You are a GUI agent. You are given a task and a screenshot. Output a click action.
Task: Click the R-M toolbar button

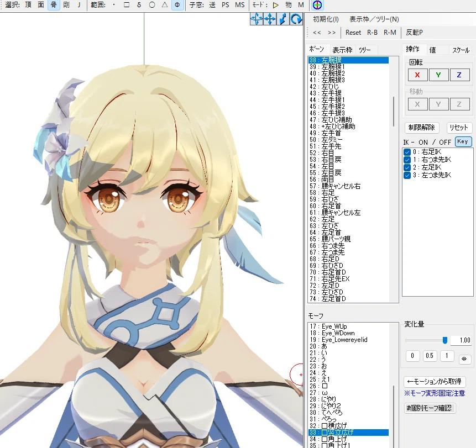click(390, 33)
